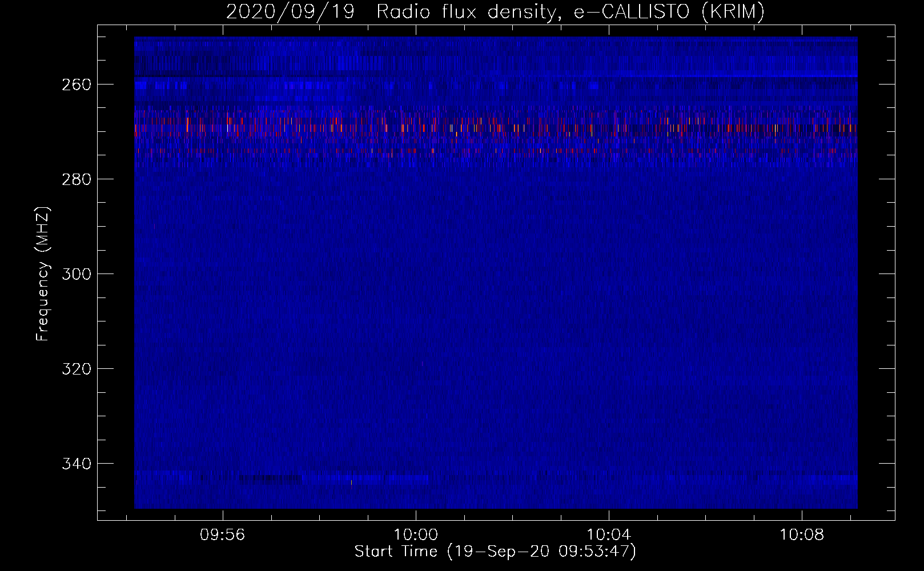Screen dimensions: 924x571
Task: Click the 300 frequency tick label
Action: click(x=77, y=274)
